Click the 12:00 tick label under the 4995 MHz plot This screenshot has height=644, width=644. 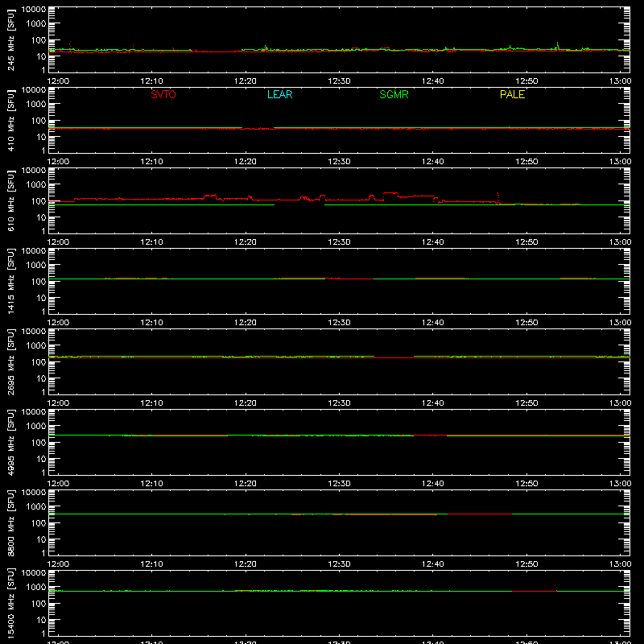pyautogui.click(x=58, y=484)
